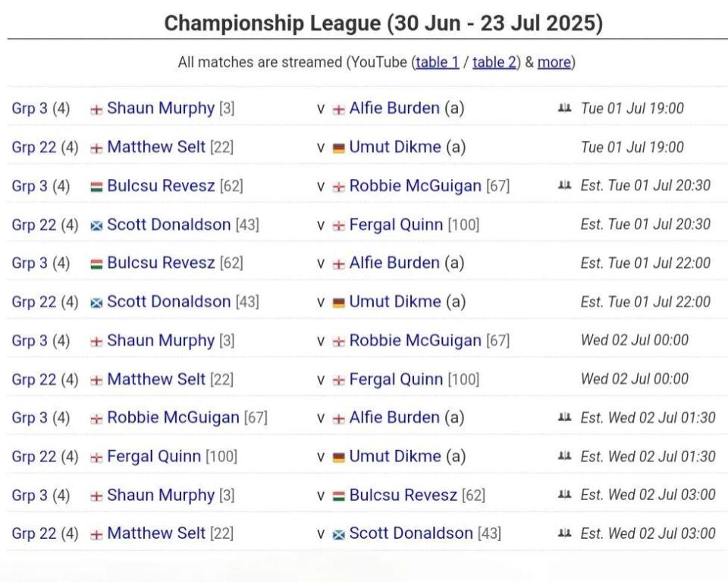The width and height of the screenshot is (728, 582).
Task: Click streaming icon for Selt v Donaldson match
Action: 564,533
